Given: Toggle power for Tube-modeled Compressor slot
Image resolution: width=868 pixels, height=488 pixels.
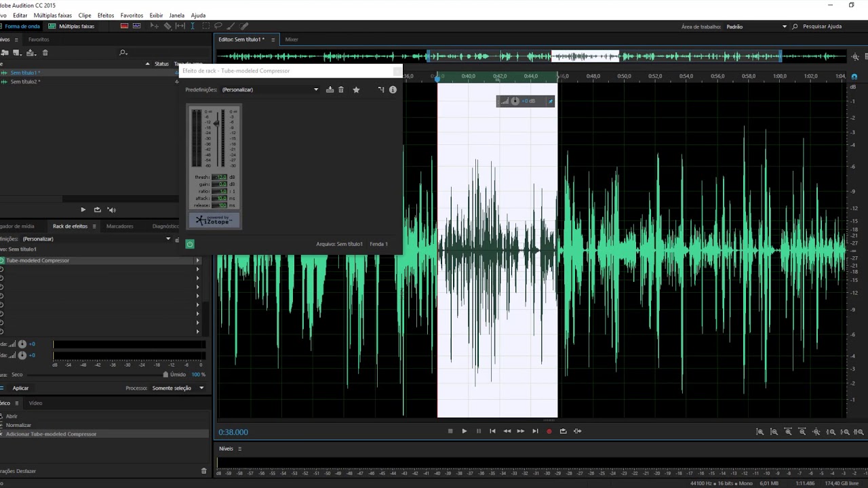Looking at the screenshot, I should coord(2,260).
